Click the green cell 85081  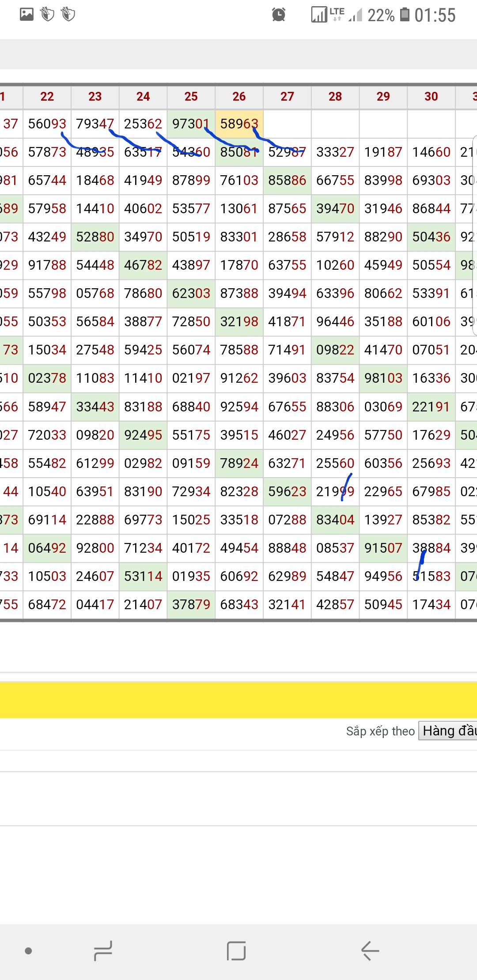tap(239, 152)
